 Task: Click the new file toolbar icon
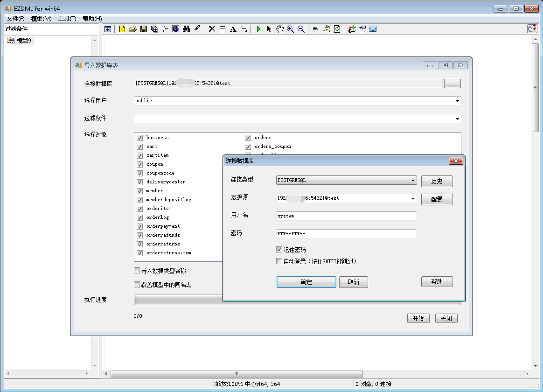122,29
